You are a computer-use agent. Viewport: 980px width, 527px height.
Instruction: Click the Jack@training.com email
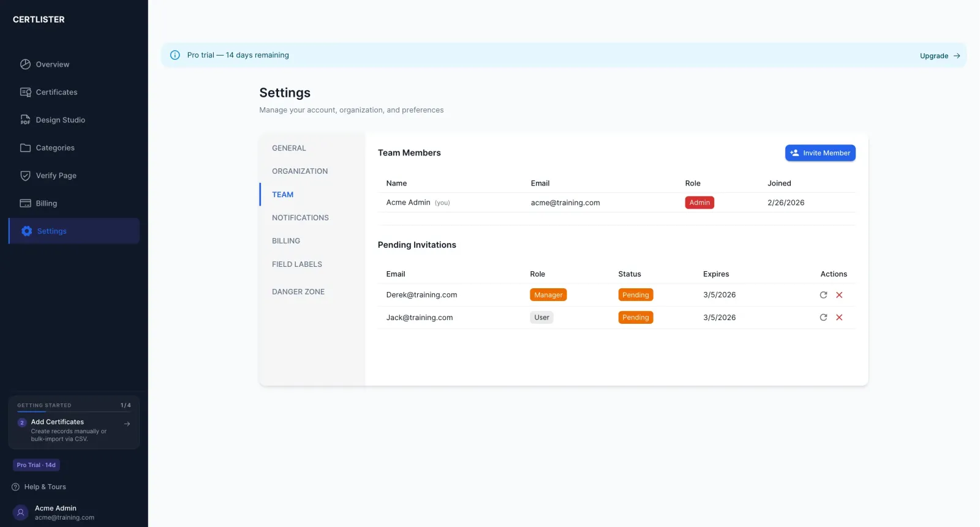[x=420, y=318]
